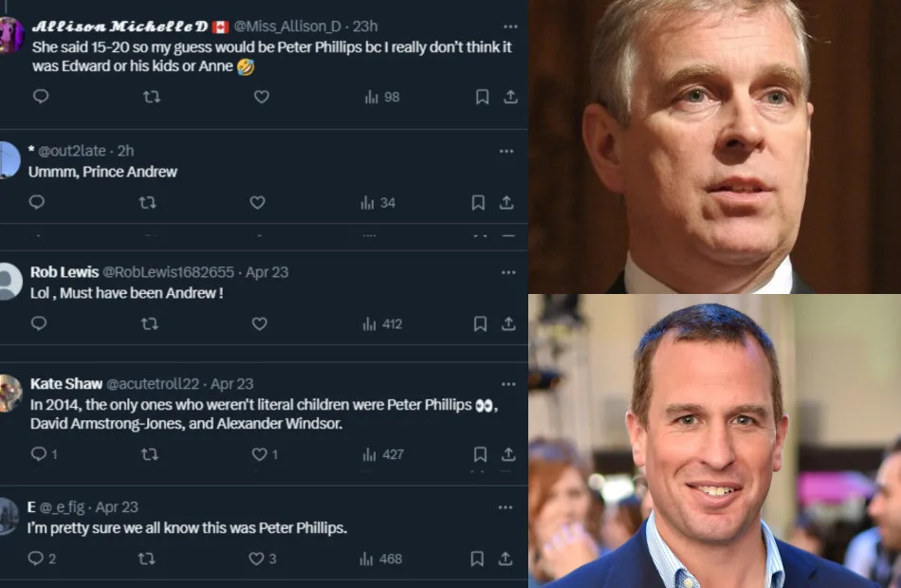Image resolution: width=901 pixels, height=588 pixels.
Task: Open more options on Kate Shaw tweet
Action: point(508,384)
